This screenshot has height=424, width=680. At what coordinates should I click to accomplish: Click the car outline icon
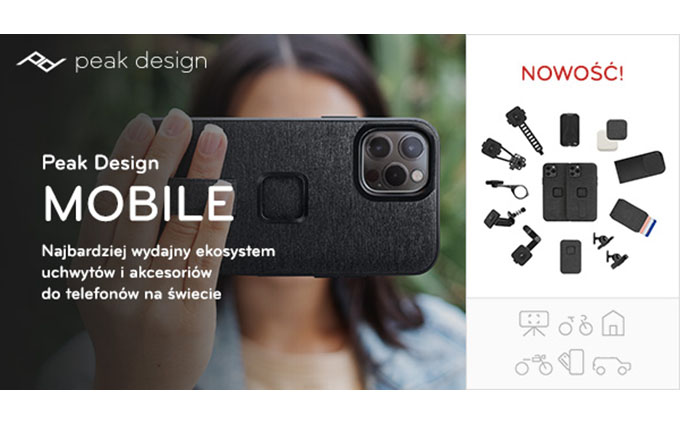point(612,366)
